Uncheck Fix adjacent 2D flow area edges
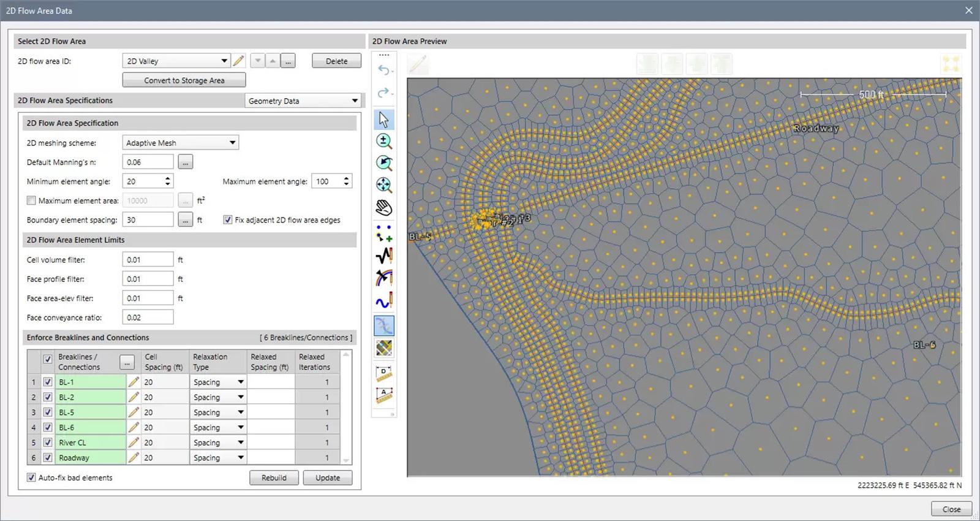This screenshot has height=521, width=980. click(x=228, y=220)
